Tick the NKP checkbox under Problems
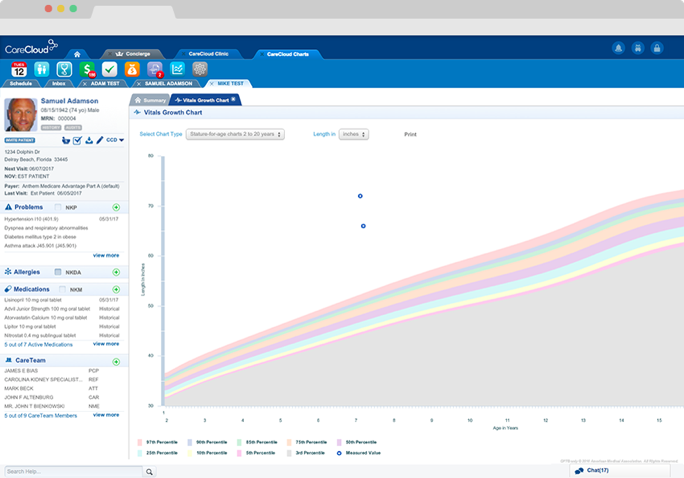This screenshot has height=478, width=684. [58, 207]
